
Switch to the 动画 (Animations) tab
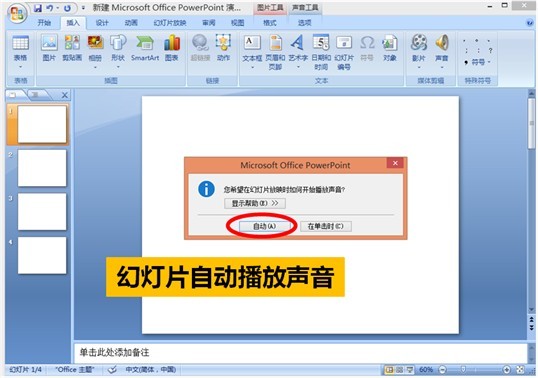coord(131,23)
